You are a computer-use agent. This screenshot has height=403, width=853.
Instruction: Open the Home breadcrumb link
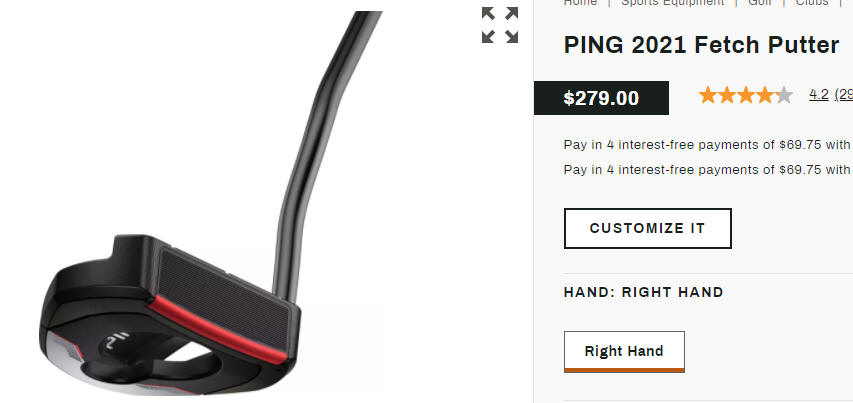[x=580, y=3]
